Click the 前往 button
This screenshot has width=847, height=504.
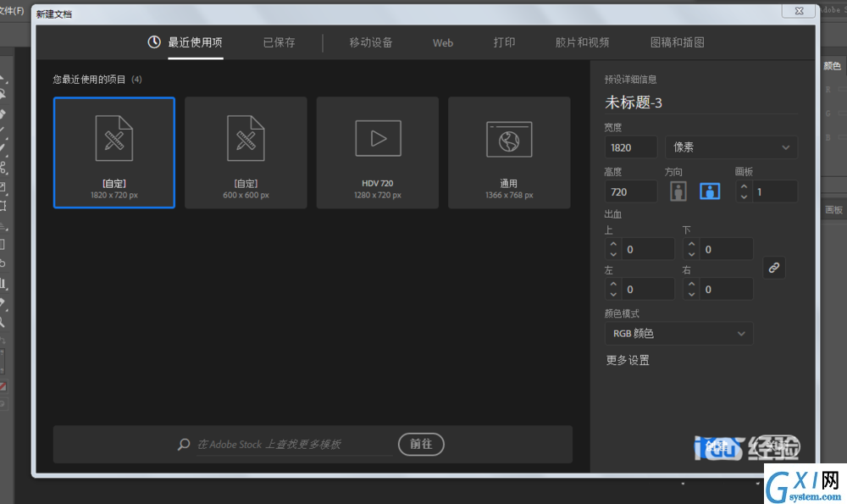coord(421,444)
